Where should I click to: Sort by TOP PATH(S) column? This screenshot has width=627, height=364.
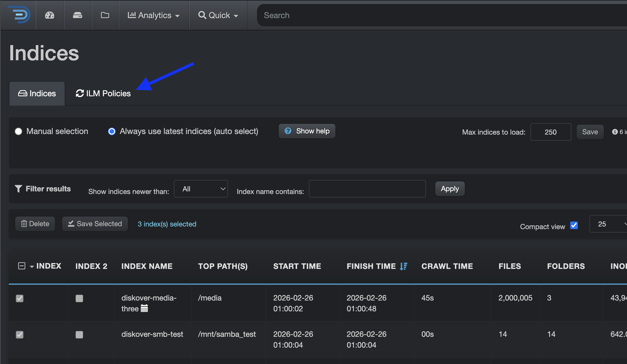pyautogui.click(x=223, y=266)
